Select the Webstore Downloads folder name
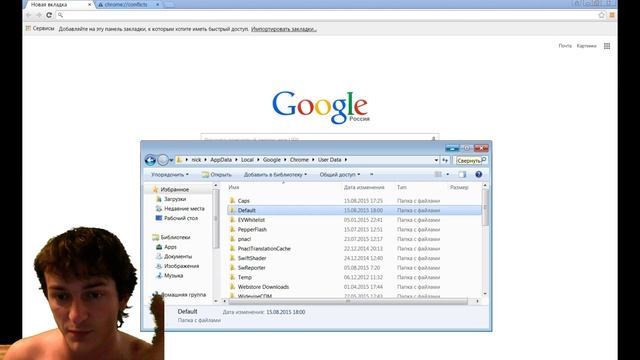This screenshot has height=360, width=640. [x=263, y=287]
